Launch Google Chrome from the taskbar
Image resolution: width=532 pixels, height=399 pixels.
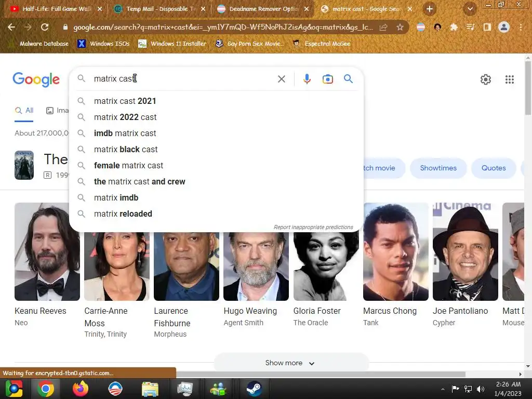click(x=46, y=389)
